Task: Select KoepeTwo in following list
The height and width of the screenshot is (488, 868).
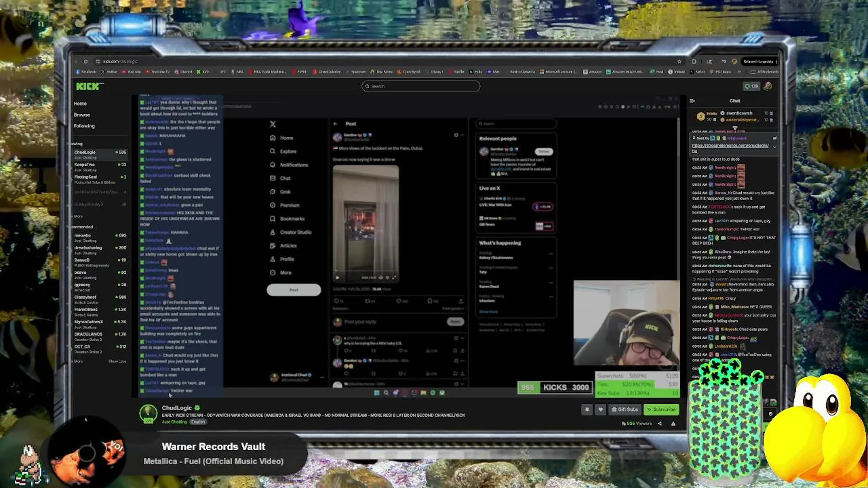Action: [x=100, y=167]
